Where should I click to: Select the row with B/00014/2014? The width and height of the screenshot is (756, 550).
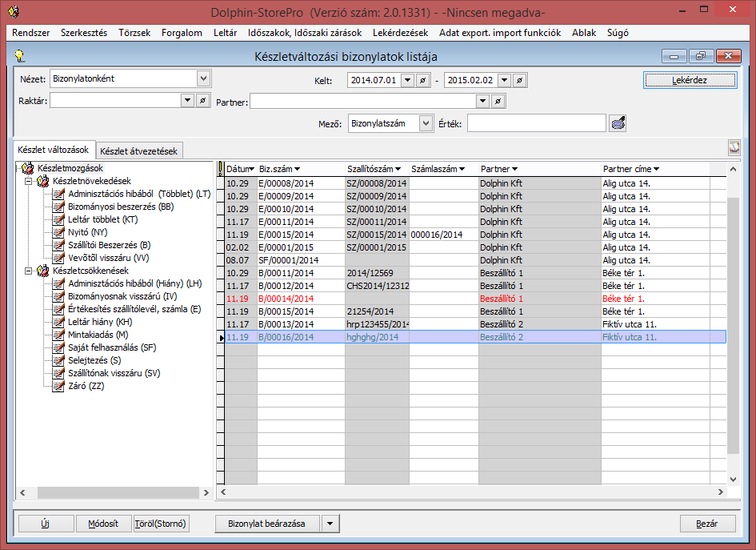(475, 299)
